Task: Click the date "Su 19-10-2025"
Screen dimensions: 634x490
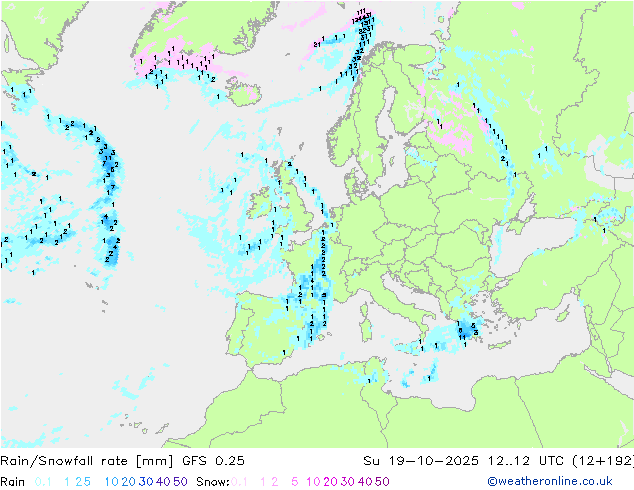Action: pyautogui.click(x=421, y=461)
